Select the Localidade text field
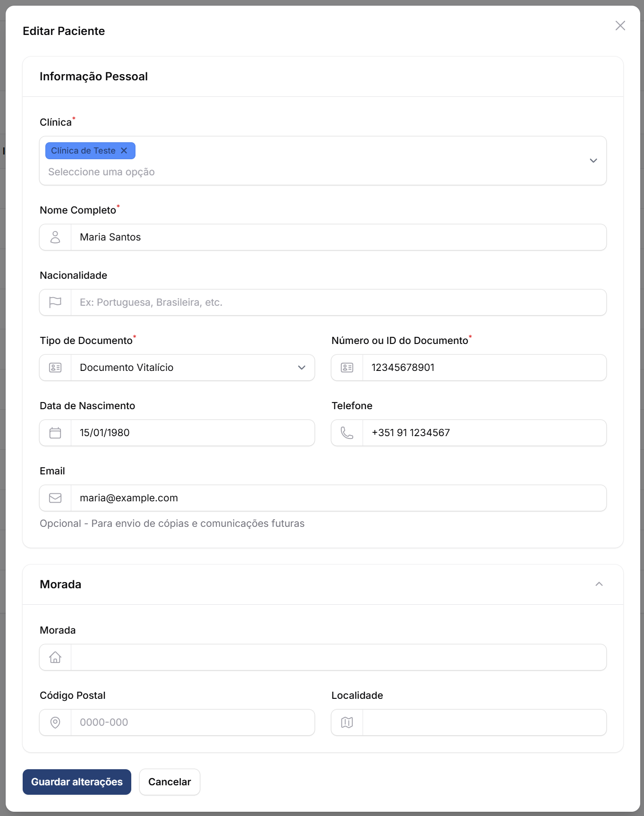 tap(484, 722)
